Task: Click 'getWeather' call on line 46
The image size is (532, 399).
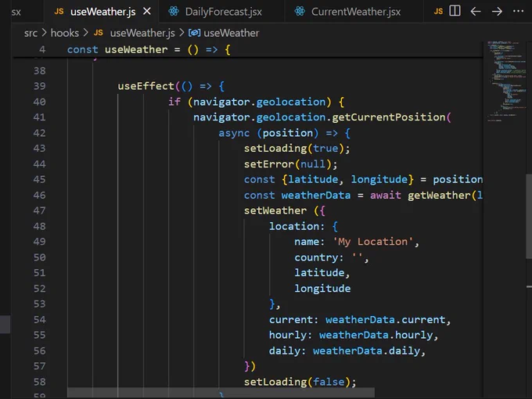Action: point(439,195)
